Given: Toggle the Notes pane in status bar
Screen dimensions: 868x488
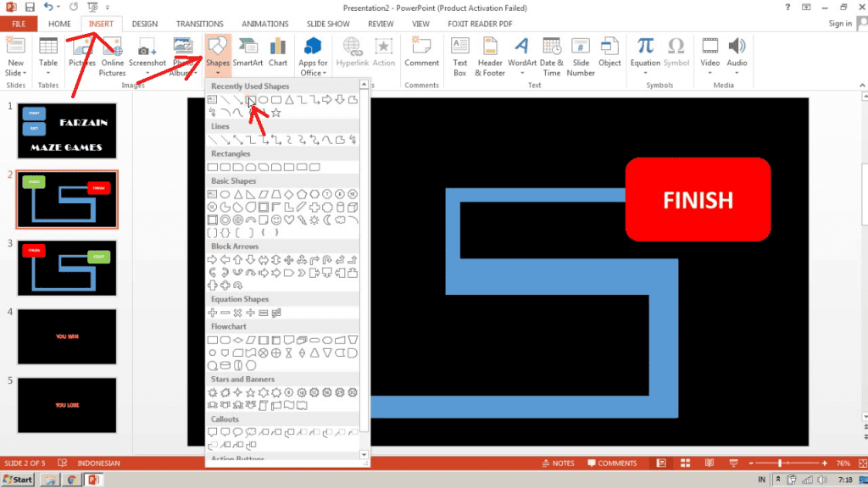Looking at the screenshot, I should coord(558,463).
